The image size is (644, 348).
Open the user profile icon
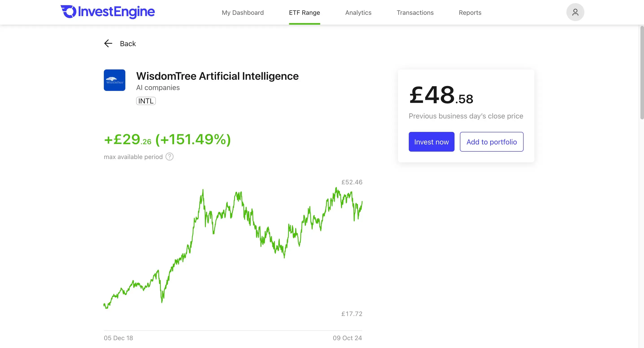575,12
